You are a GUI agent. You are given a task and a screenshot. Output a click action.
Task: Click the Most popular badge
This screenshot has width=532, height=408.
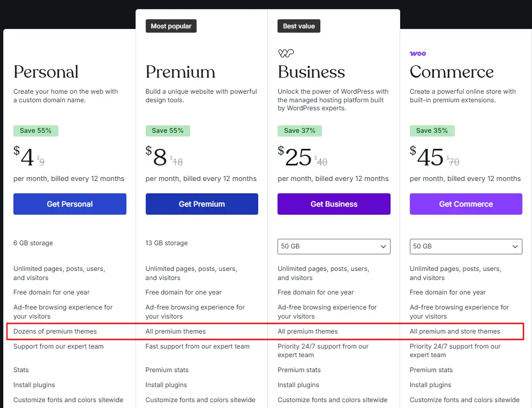point(171,26)
